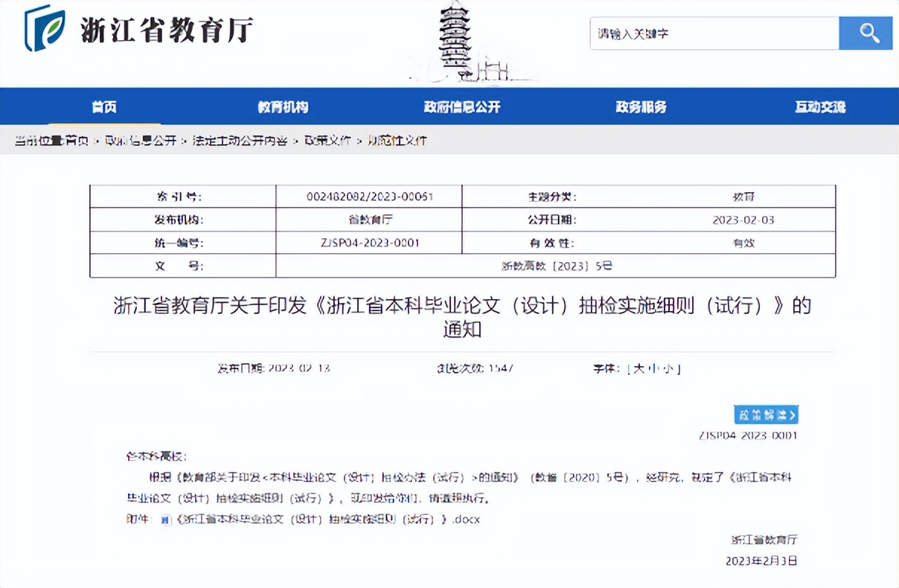Open the 政务服务 navigation menu
899x588 pixels.
point(641,106)
